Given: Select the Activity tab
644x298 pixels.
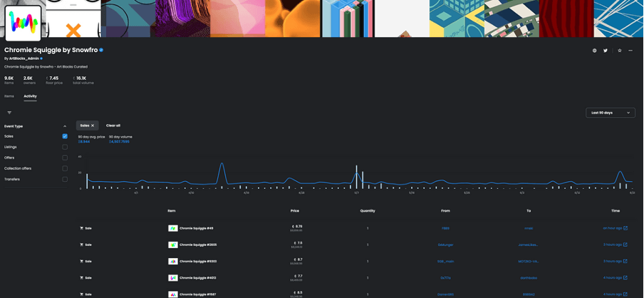Looking at the screenshot, I should pyautogui.click(x=30, y=96).
